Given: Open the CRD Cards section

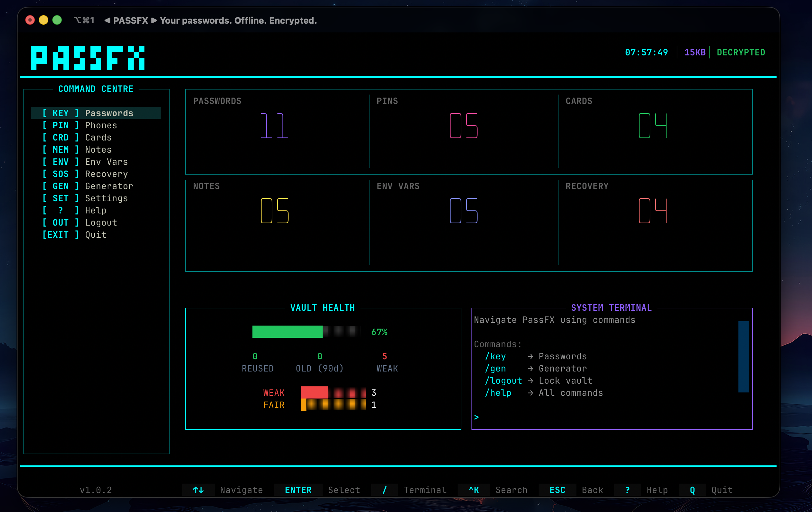Looking at the screenshot, I should coord(96,137).
